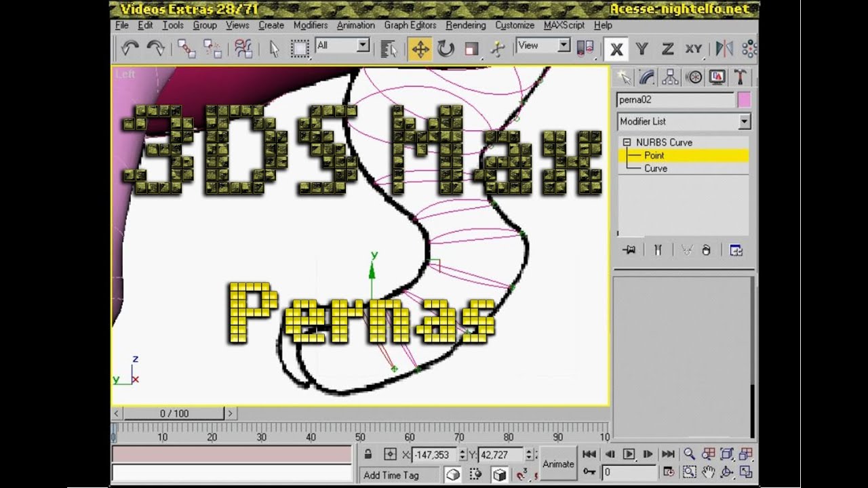Click the object name field perna02
This screenshot has height=488, width=868.
tap(675, 100)
